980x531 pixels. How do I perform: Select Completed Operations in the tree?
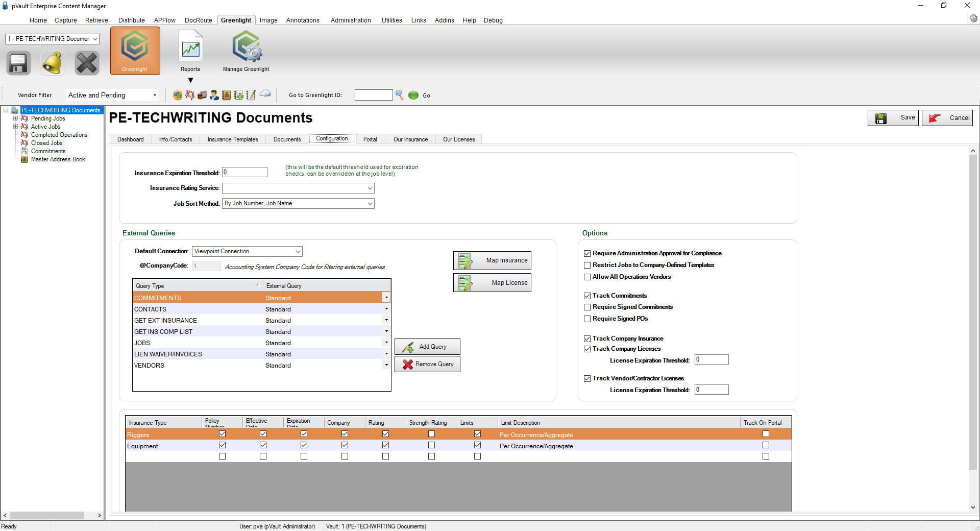click(x=59, y=135)
